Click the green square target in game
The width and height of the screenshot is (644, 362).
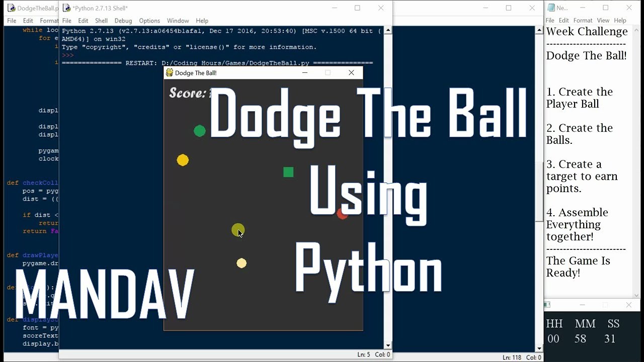288,172
